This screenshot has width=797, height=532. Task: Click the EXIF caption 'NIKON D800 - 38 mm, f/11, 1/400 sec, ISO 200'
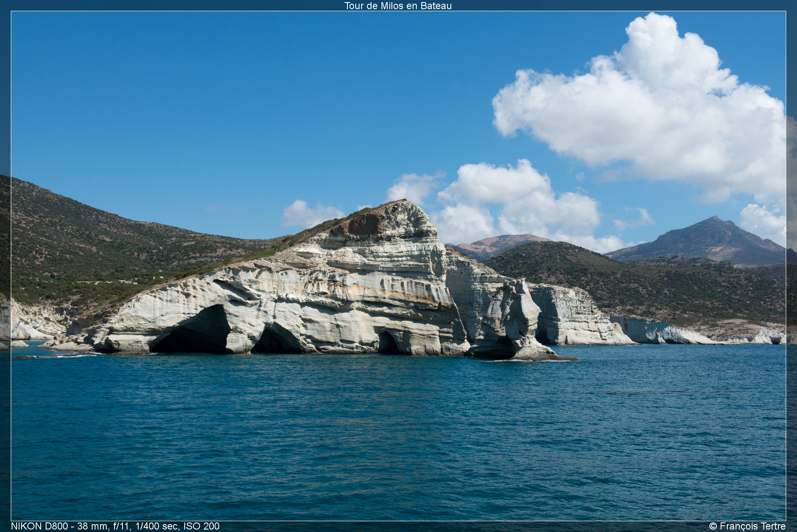tap(115, 526)
